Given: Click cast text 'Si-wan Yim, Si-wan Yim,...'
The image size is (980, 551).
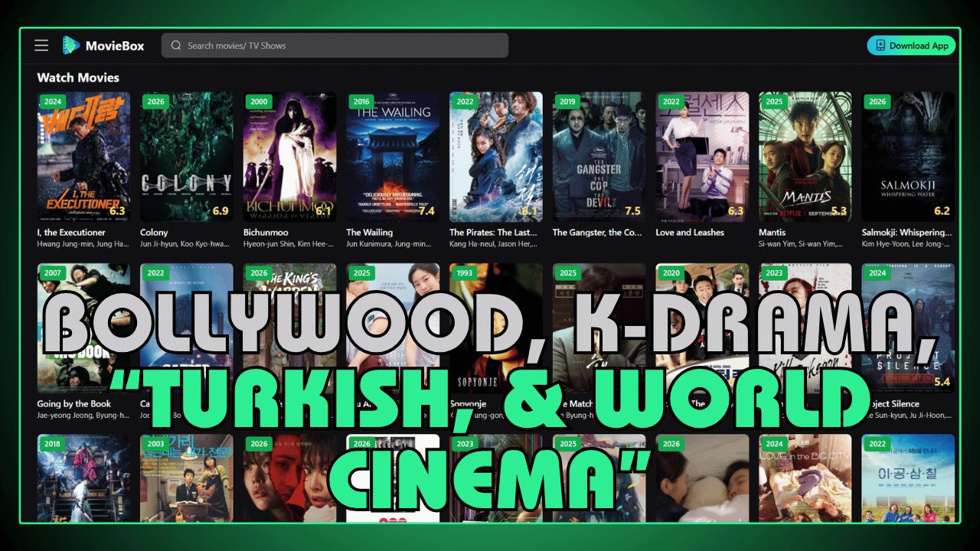Looking at the screenshot, I should click(x=801, y=244).
